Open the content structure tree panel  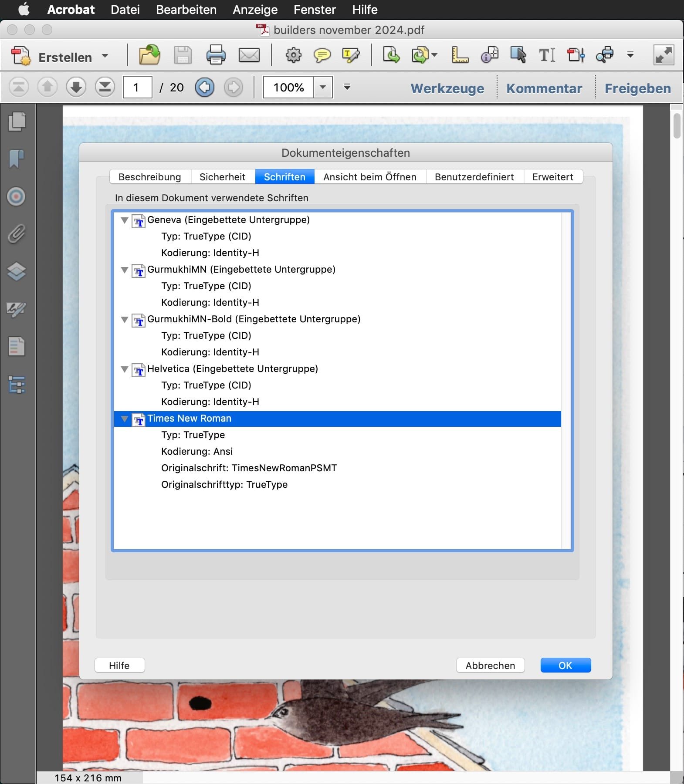pos(17,385)
